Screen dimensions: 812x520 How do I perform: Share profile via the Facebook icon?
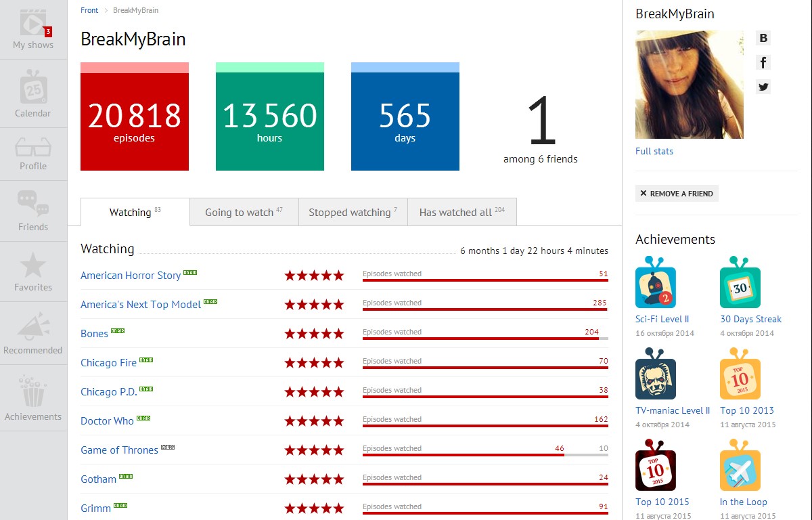[x=763, y=62]
